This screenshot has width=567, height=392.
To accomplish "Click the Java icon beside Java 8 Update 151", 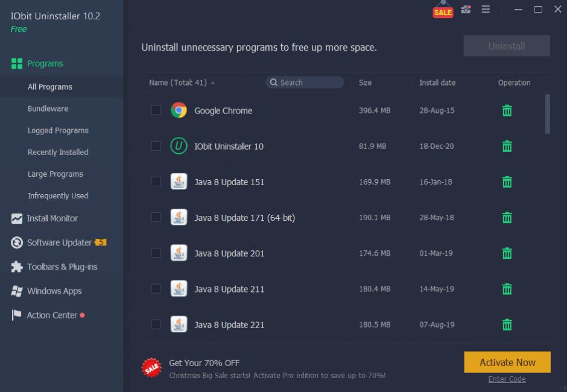I will point(179,182).
